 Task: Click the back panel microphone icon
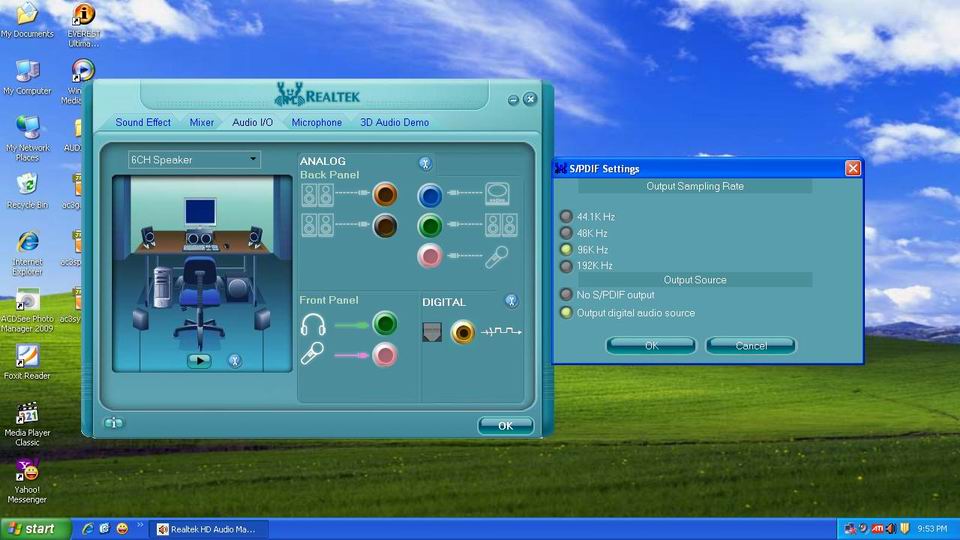(497, 257)
